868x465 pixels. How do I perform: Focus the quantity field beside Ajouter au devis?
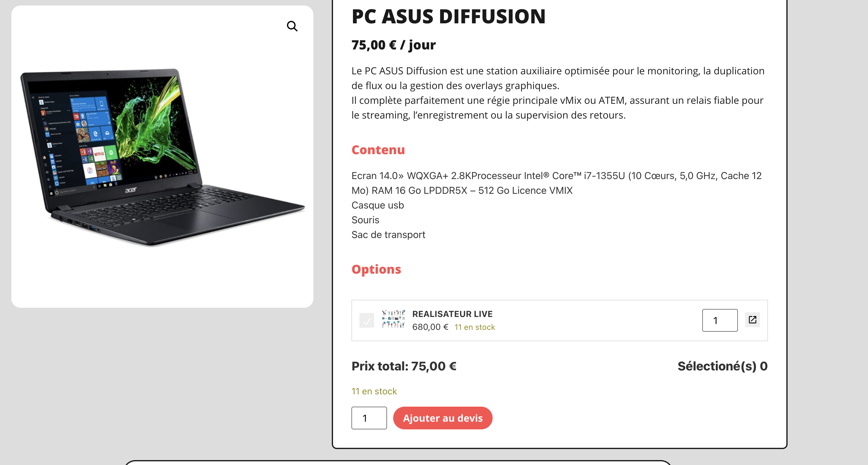[369, 418]
